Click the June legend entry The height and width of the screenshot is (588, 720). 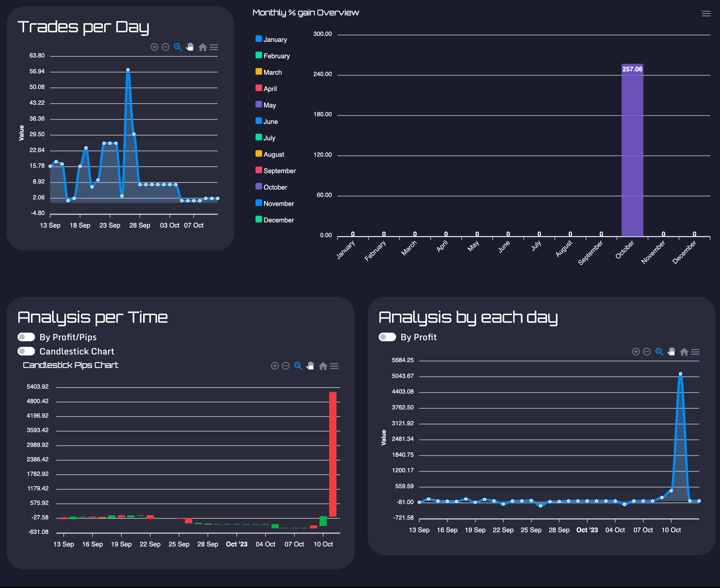click(267, 122)
